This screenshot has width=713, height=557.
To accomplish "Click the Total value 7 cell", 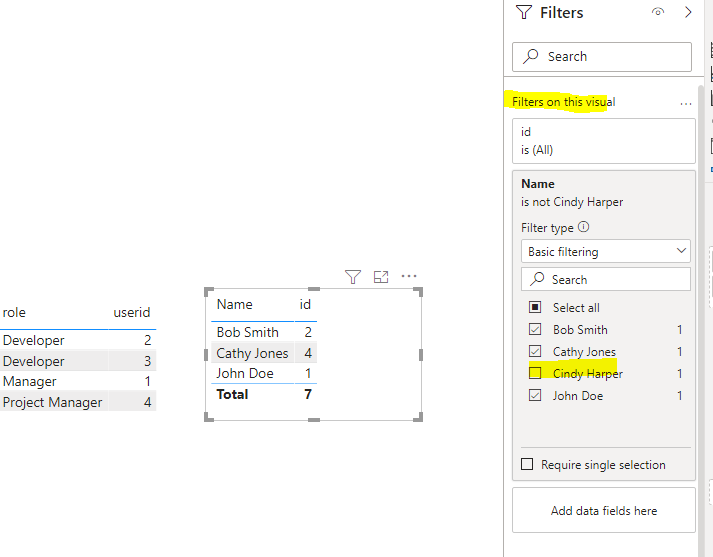I will tap(308, 394).
